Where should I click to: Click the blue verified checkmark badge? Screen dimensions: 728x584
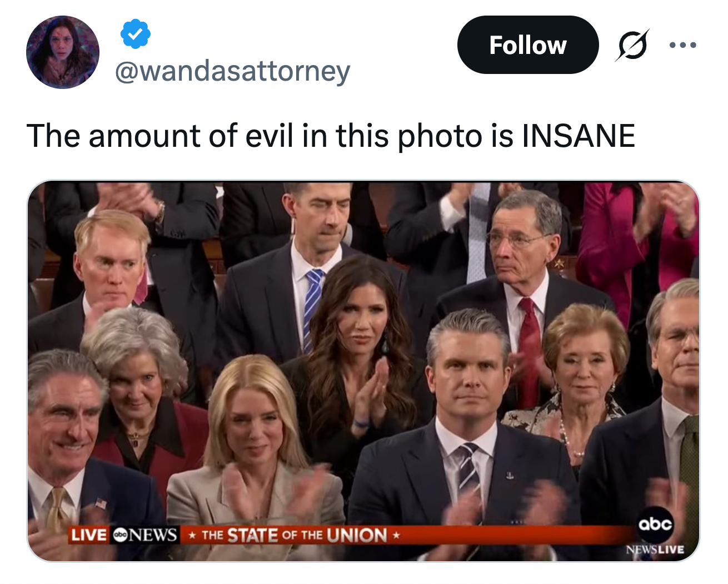click(x=135, y=34)
